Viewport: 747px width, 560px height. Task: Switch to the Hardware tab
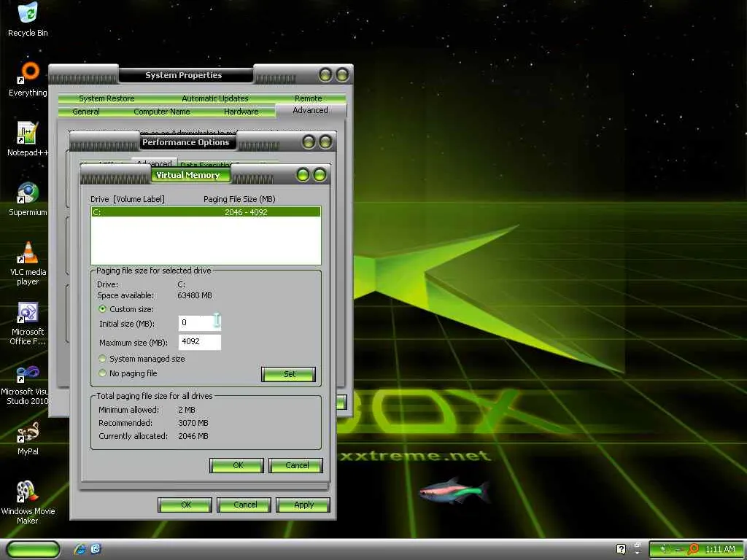pyautogui.click(x=241, y=112)
